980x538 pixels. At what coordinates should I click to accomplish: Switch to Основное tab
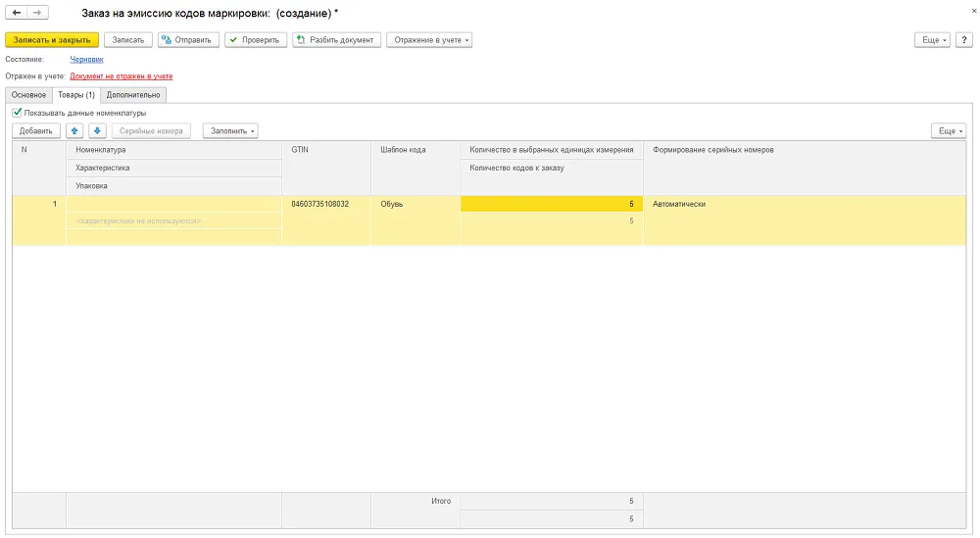(28, 95)
